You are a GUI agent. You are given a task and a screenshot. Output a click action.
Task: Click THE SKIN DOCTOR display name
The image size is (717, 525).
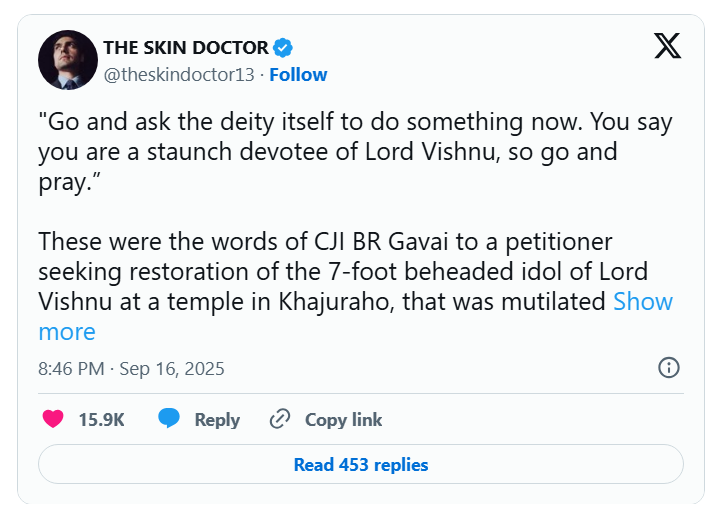point(186,47)
